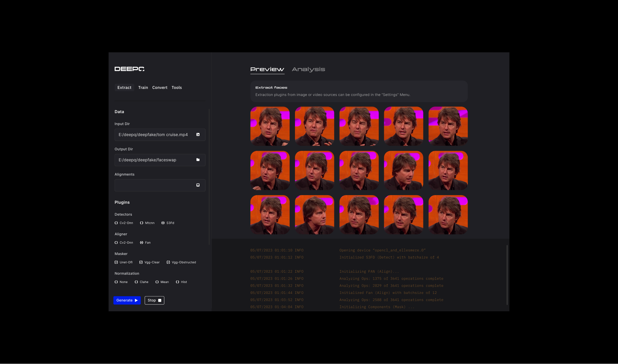618x364 pixels.
Task: Click the Stop button
Action: pyautogui.click(x=154, y=300)
